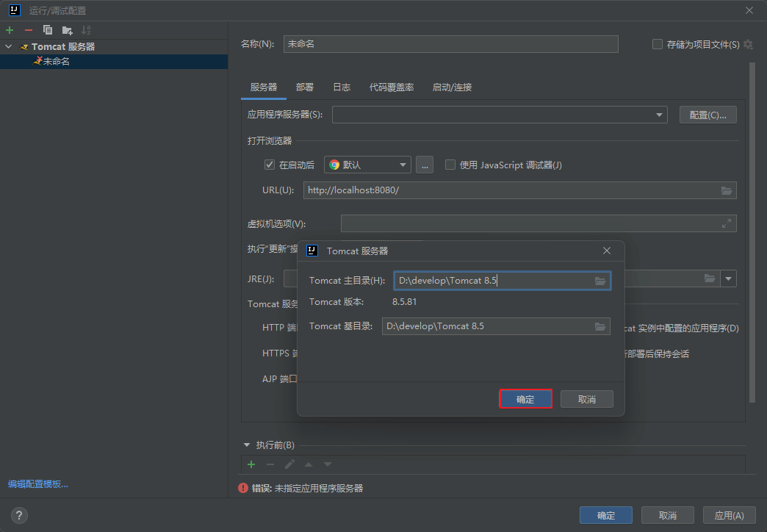Open the 编辑配置模板... link

pos(38,484)
